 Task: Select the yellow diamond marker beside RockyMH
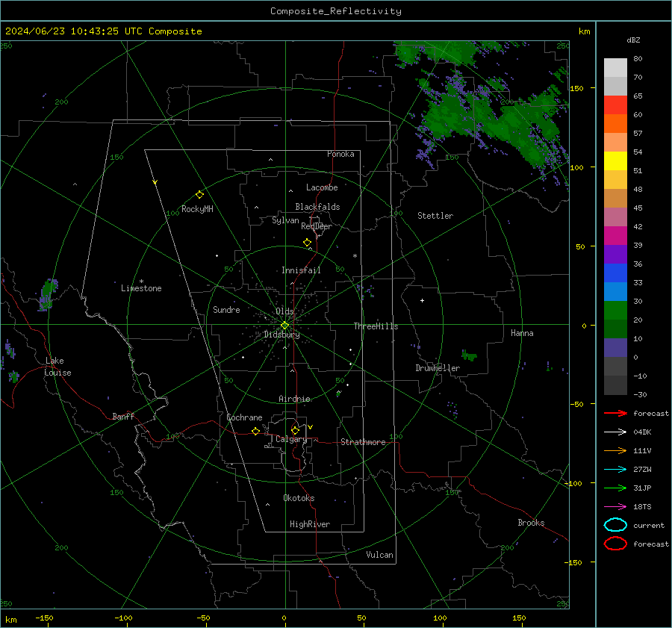point(199,195)
